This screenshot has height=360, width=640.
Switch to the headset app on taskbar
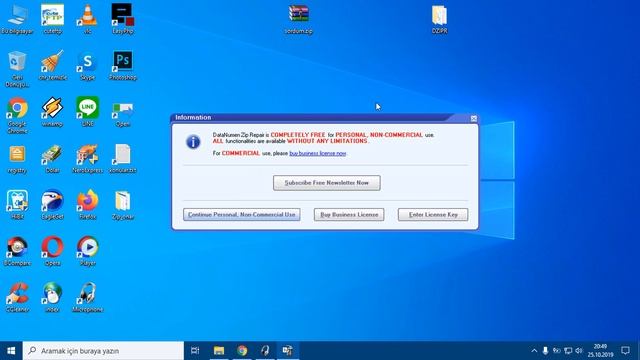pos(265,351)
